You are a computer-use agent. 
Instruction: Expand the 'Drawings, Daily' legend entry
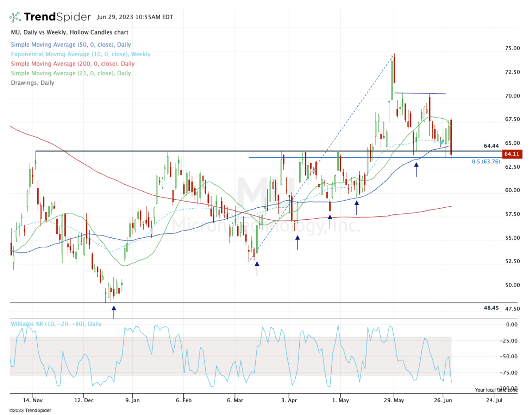[33, 83]
